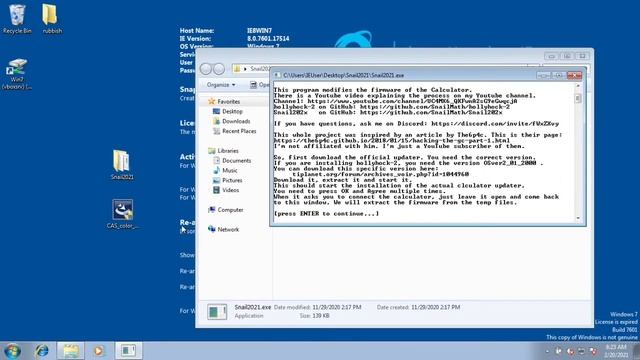Open the Organize dropdown menu
The image size is (640, 360).
[221, 85]
